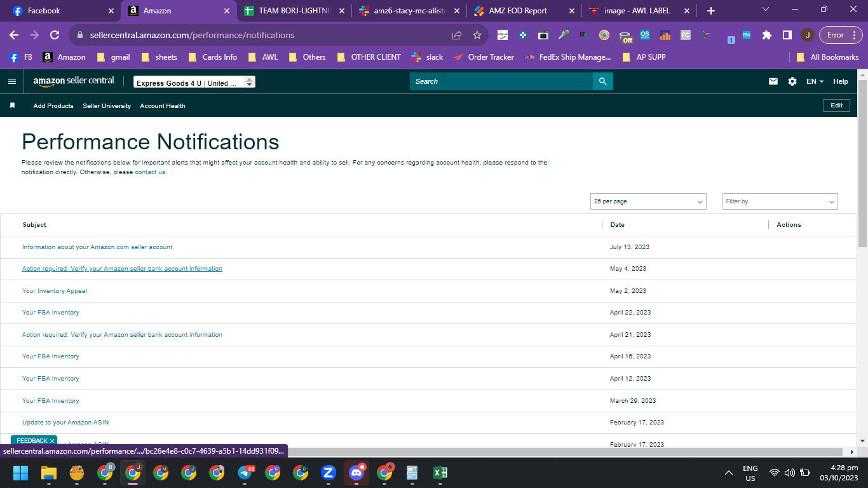Open Zalo from the taskbar
This screenshot has height=488, width=868.
click(x=329, y=473)
